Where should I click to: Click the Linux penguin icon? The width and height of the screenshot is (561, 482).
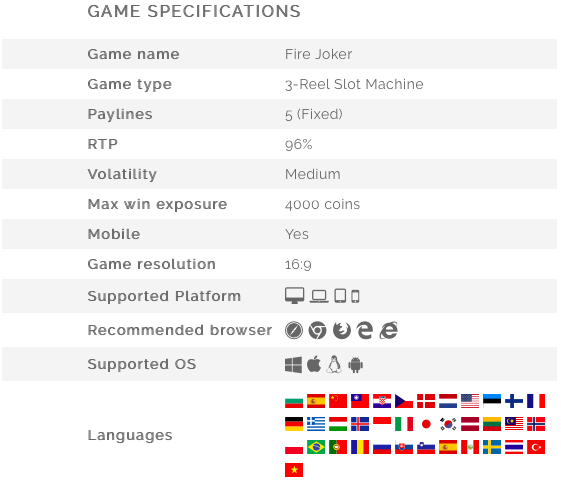point(334,365)
